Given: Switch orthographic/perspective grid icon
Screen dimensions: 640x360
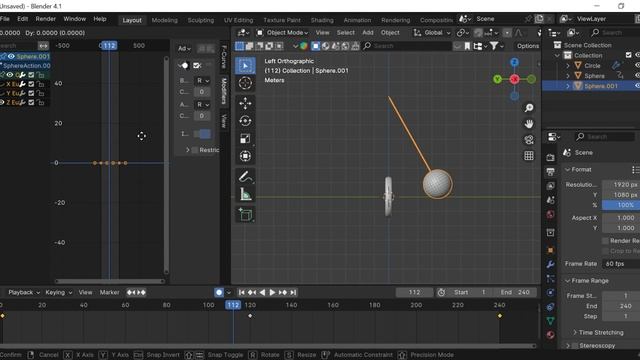Looking at the screenshot, I should pyautogui.click(x=529, y=156).
